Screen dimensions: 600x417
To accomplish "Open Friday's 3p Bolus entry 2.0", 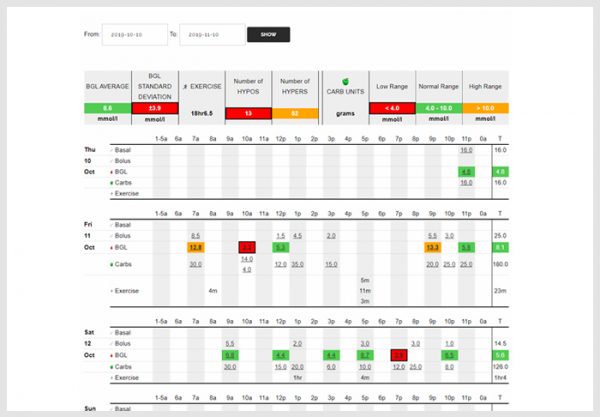I will pos(331,236).
